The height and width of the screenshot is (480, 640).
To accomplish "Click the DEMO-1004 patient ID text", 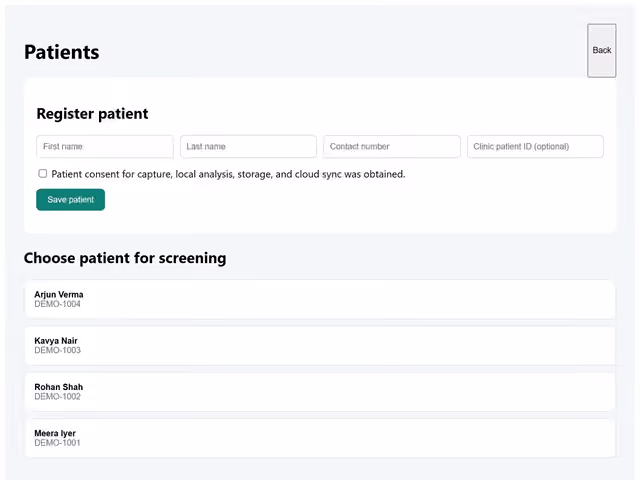I will point(58,304).
